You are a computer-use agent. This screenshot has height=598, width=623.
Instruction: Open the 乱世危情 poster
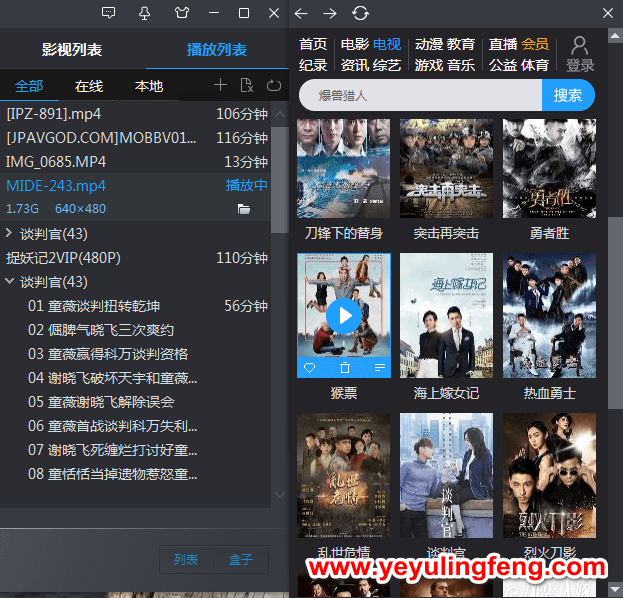click(343, 476)
